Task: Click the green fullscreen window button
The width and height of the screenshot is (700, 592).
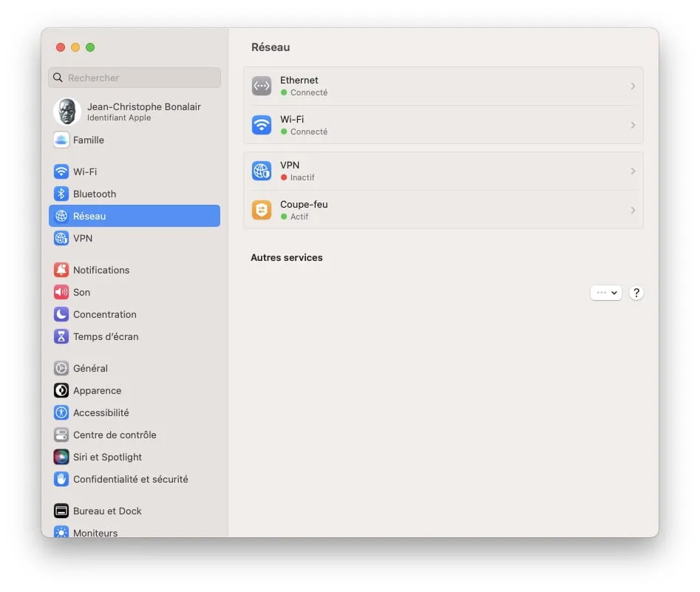Action: click(90, 47)
